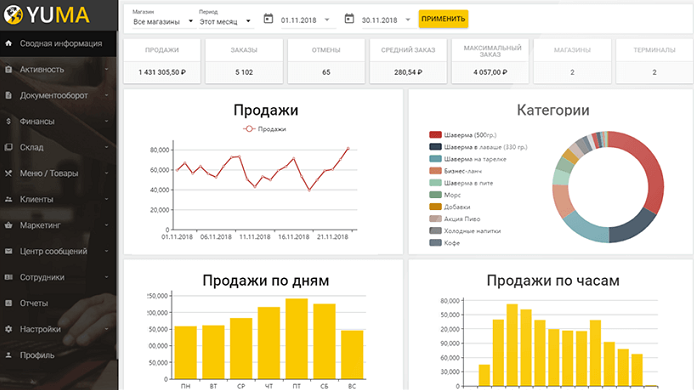694x390 pixels.
Task: Click the Настройки gear icon
Action: coord(8,329)
